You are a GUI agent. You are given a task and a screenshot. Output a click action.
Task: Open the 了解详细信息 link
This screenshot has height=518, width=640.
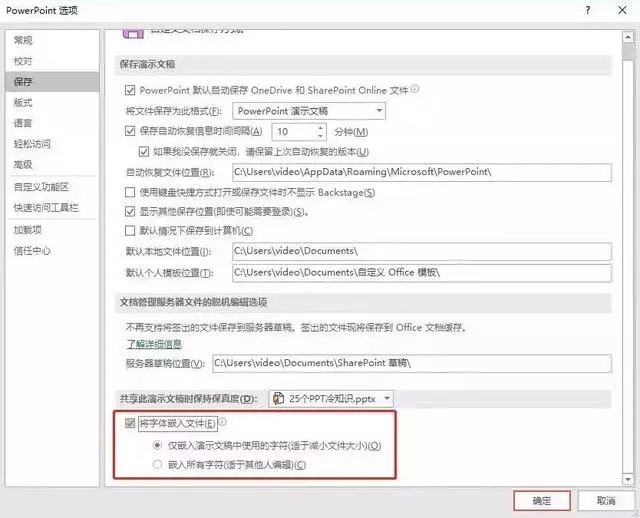pos(154,344)
